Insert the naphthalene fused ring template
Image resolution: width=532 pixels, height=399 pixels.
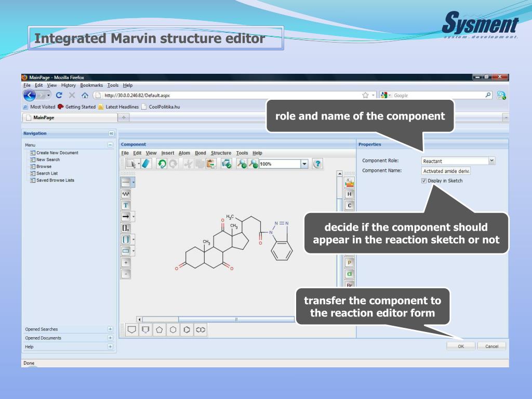click(201, 330)
